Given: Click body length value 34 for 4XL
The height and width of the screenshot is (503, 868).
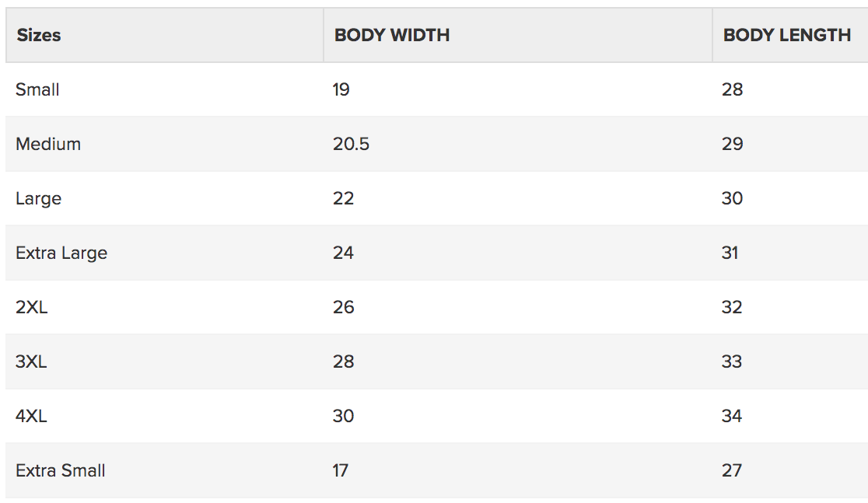Looking at the screenshot, I should (732, 416).
